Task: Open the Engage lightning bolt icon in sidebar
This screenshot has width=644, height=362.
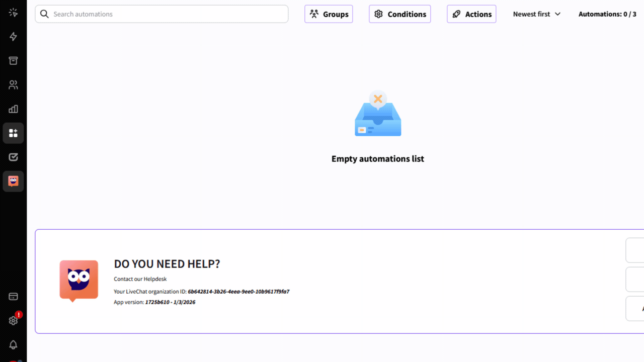Action: click(14, 37)
